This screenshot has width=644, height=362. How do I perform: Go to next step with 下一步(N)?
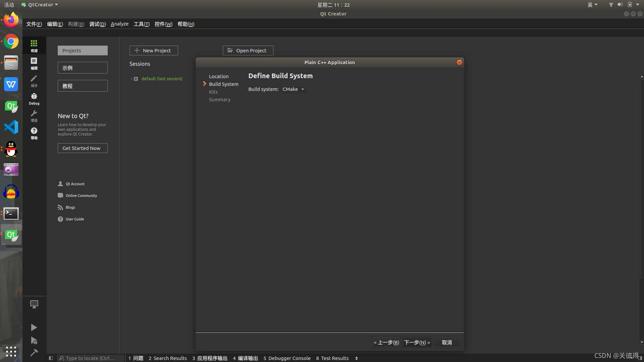click(417, 343)
